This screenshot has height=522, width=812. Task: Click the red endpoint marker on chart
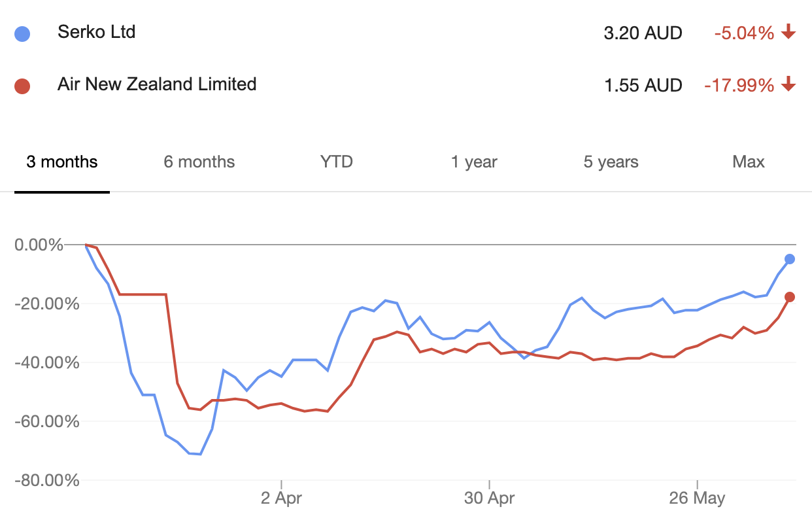click(x=790, y=297)
